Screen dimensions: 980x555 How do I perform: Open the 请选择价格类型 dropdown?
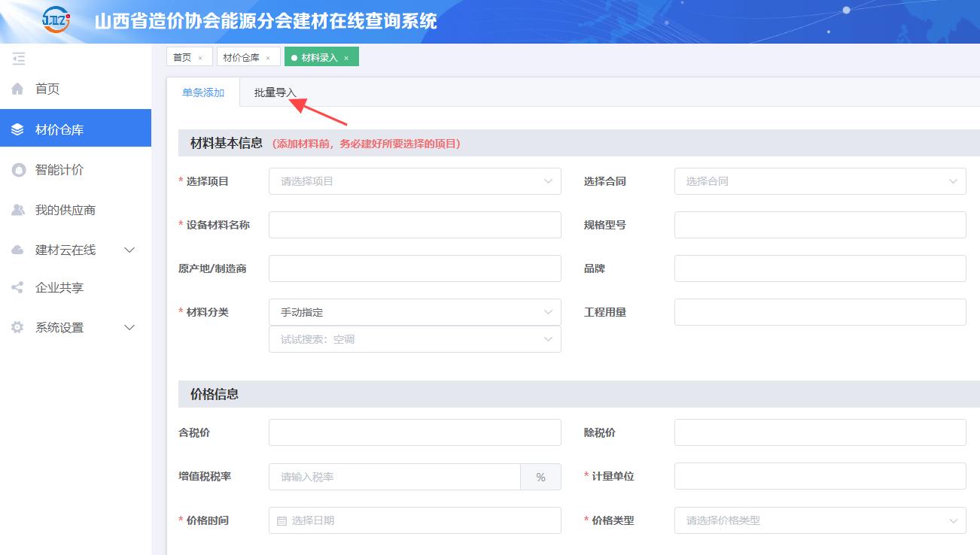[820, 520]
